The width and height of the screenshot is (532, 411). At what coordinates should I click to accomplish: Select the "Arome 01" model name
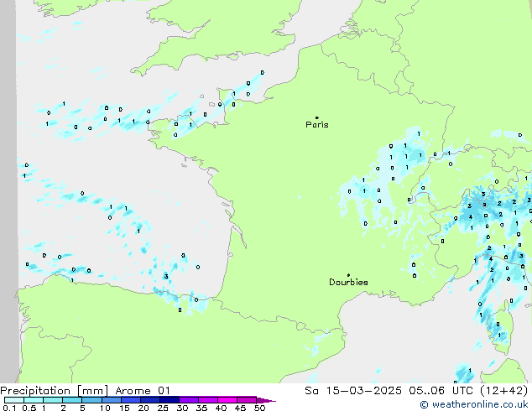coord(143,391)
